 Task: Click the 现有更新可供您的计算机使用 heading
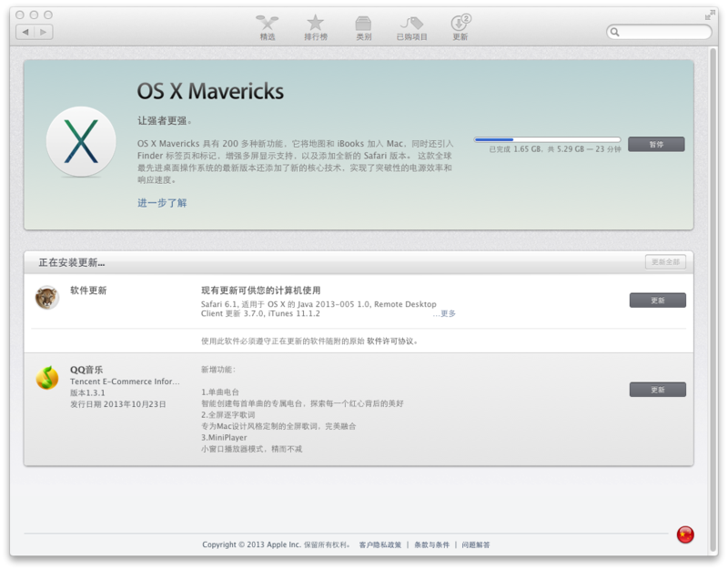pos(261,290)
